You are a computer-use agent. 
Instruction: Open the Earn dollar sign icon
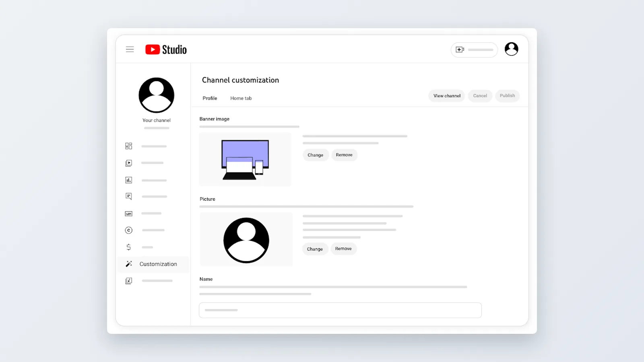coord(129,247)
